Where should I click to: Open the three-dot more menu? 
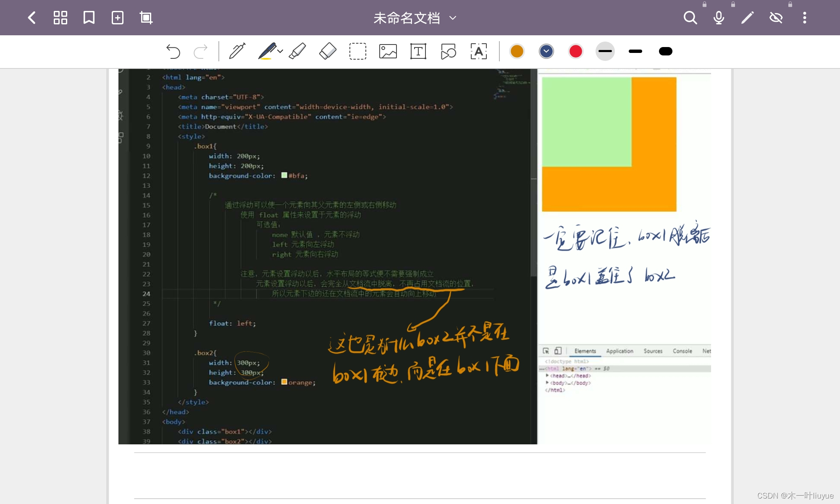click(805, 18)
